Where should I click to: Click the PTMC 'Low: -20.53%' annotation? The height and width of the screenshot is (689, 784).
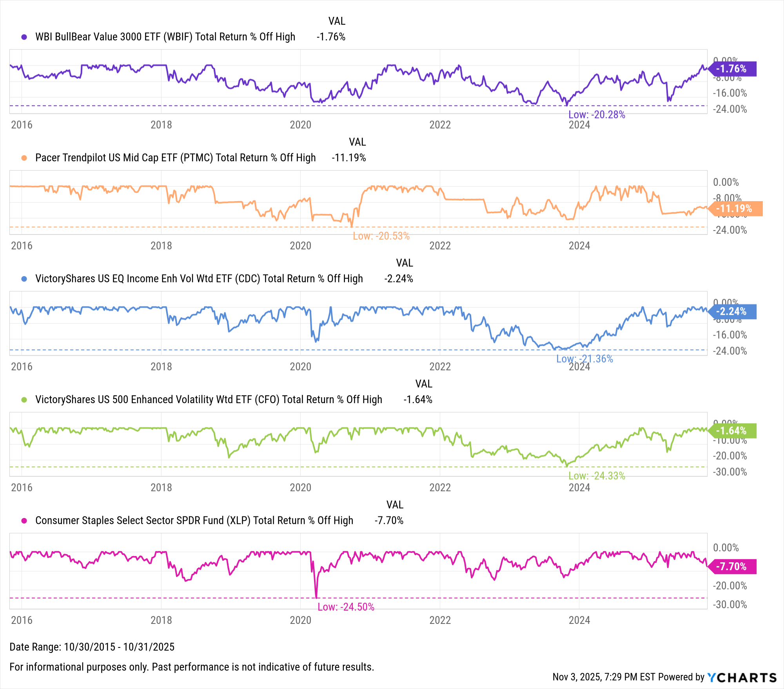pos(381,236)
